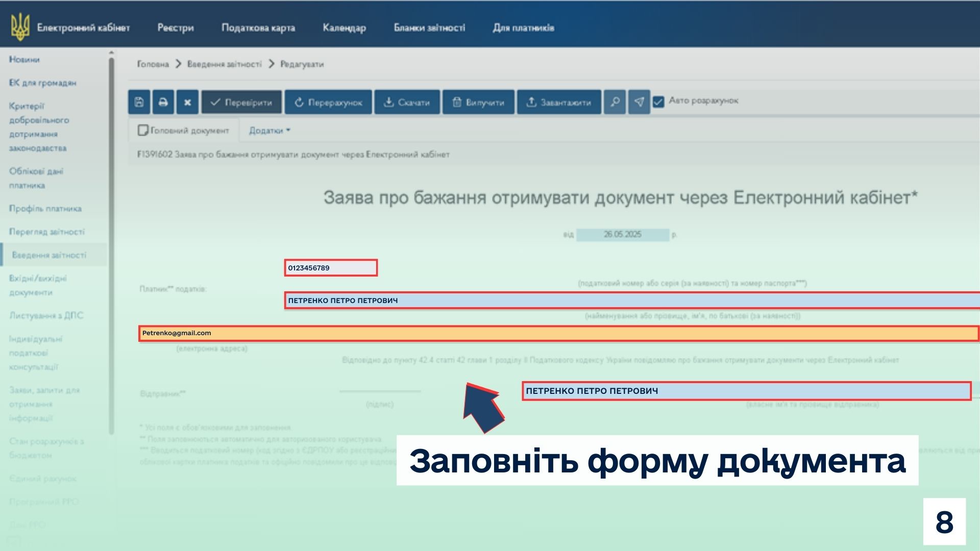Click the X close icon in toolbar
The width and height of the screenshot is (980, 551).
pos(187,102)
